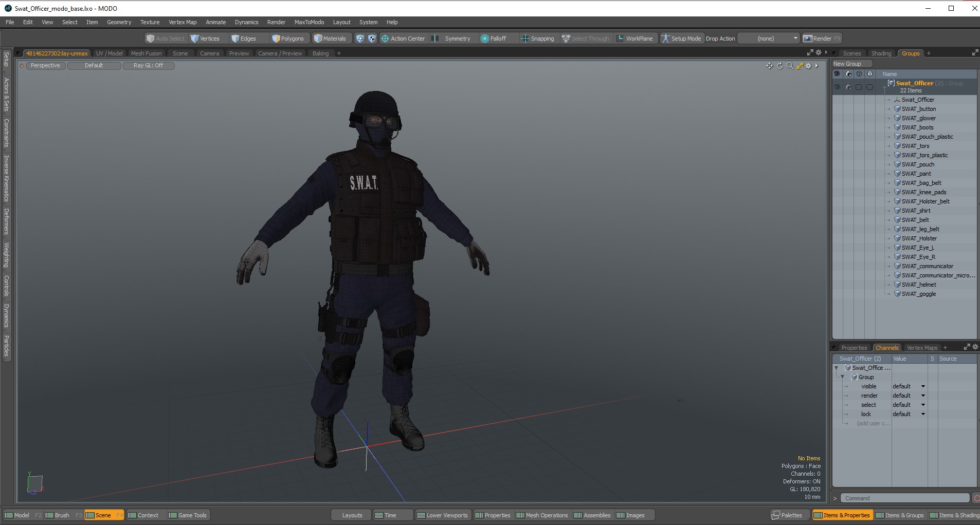Open the render channel default dropdown
The height and width of the screenshot is (525, 980).
909,396
